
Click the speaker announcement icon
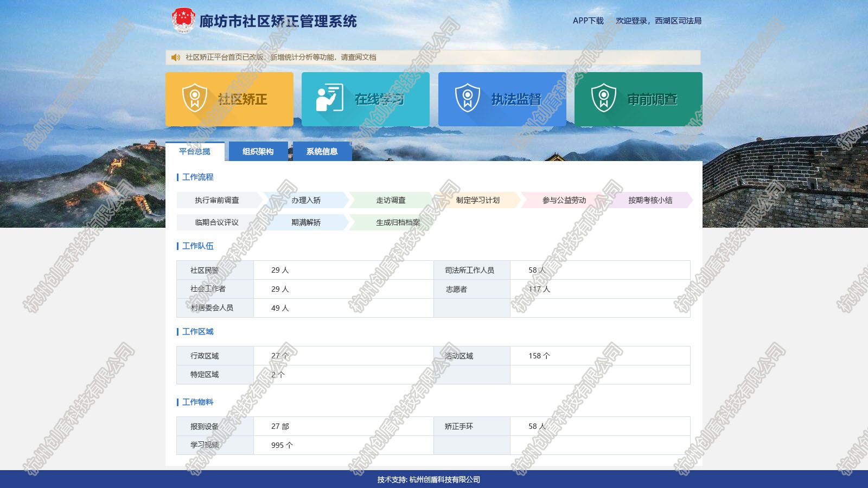click(175, 57)
